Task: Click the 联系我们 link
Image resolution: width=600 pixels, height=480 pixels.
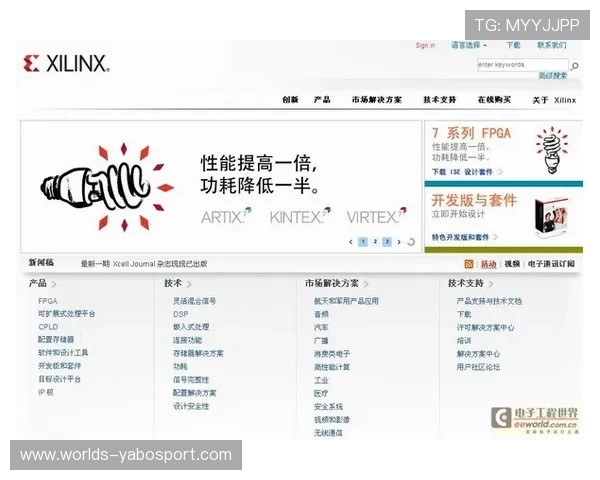Action: point(551,45)
